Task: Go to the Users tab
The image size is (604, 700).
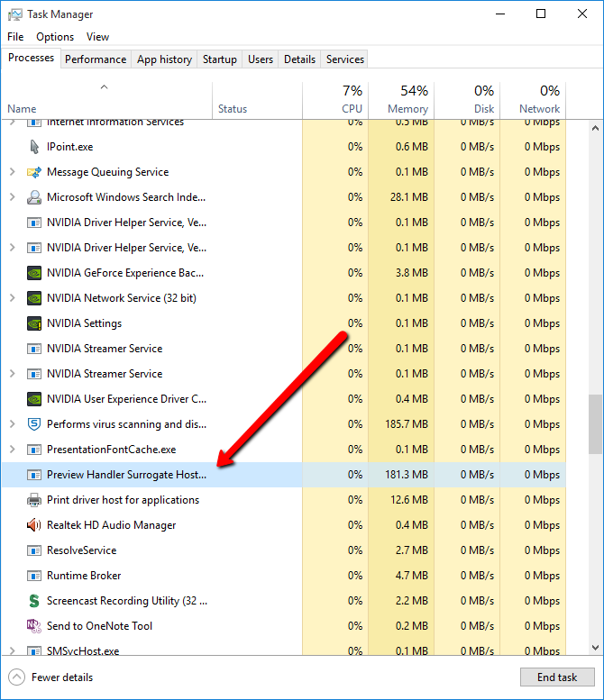Action: click(261, 59)
